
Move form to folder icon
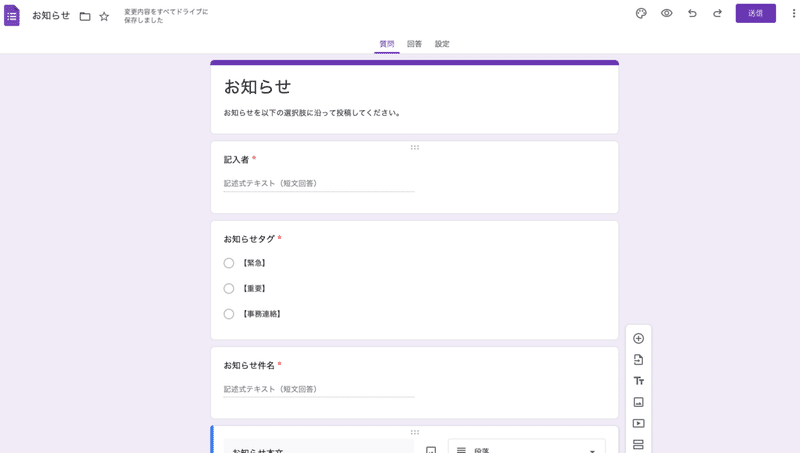click(85, 16)
